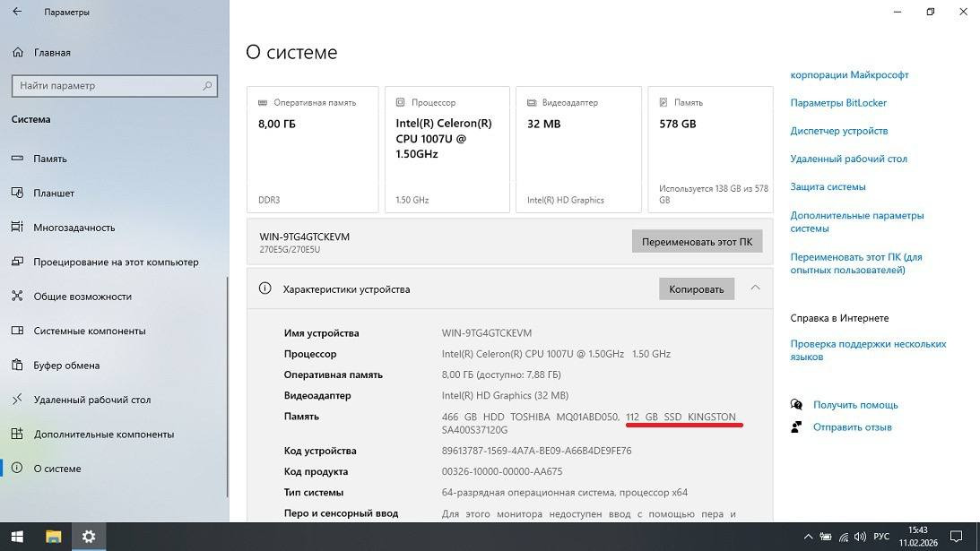The height and width of the screenshot is (551, 980).
Task: Open Общие возможности menu item
Action: 82,297
